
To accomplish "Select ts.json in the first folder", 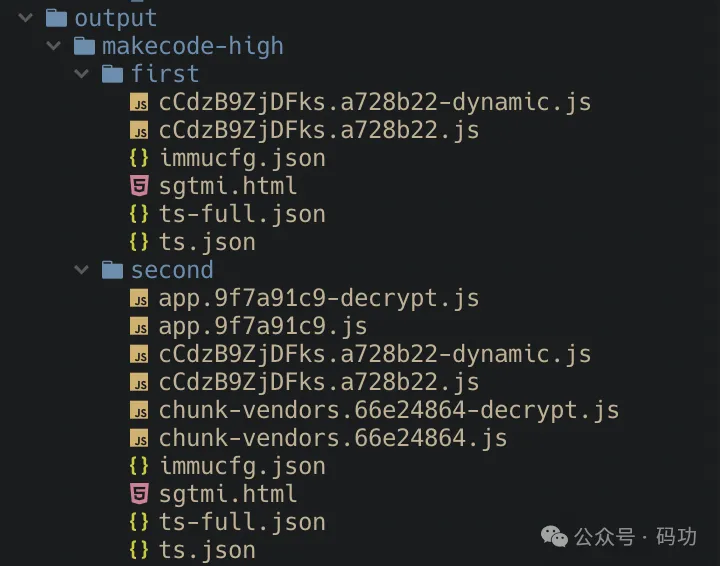I will pos(207,242).
